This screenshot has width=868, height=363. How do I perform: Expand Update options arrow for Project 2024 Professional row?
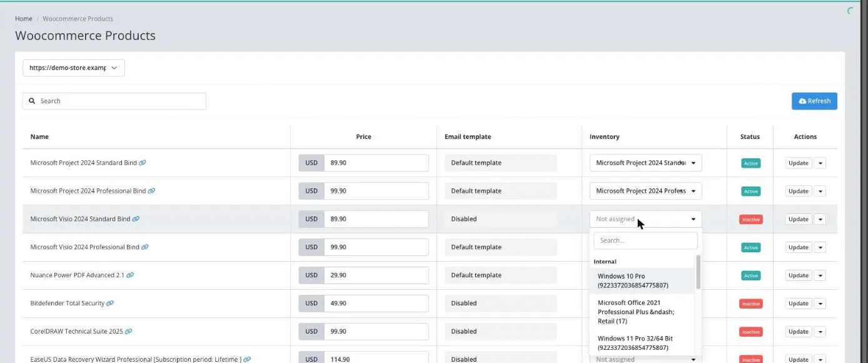820,191
